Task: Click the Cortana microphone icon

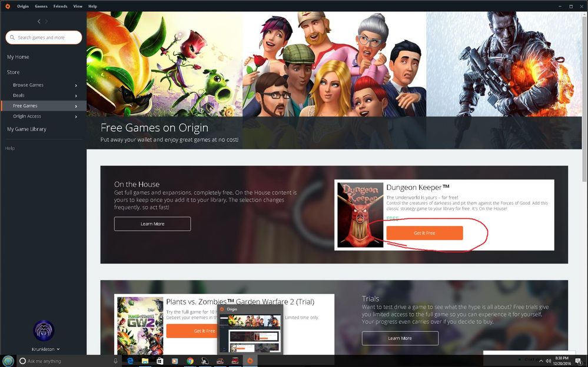Action: coord(115,361)
